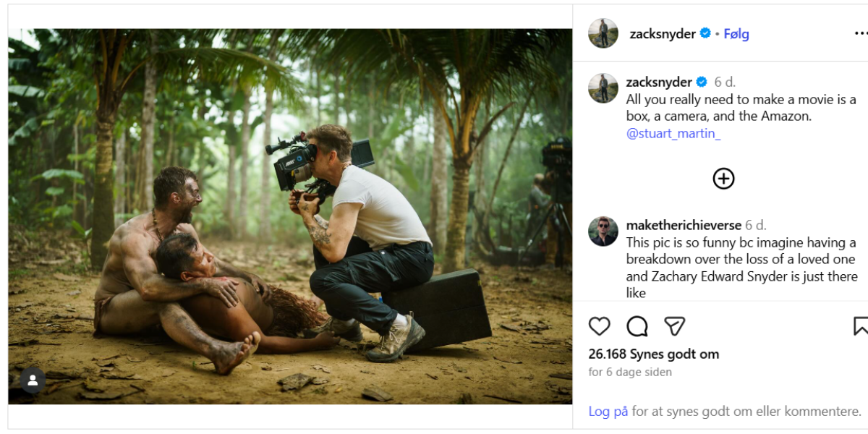
Task: Toggle saving the post with the bookmark icon
Action: [863, 326]
